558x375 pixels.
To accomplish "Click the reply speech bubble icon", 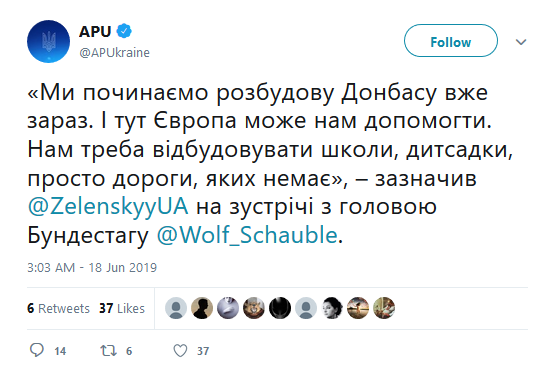I will (x=37, y=350).
